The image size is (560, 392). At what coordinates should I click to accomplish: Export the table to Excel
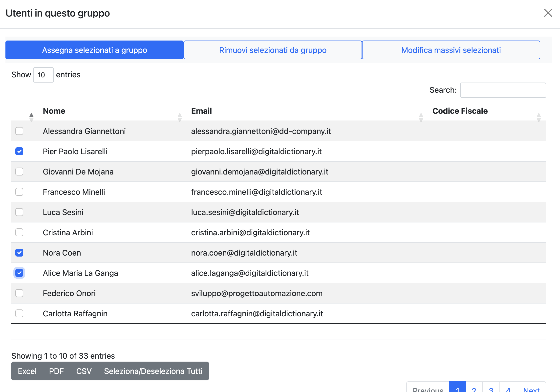[x=27, y=371]
